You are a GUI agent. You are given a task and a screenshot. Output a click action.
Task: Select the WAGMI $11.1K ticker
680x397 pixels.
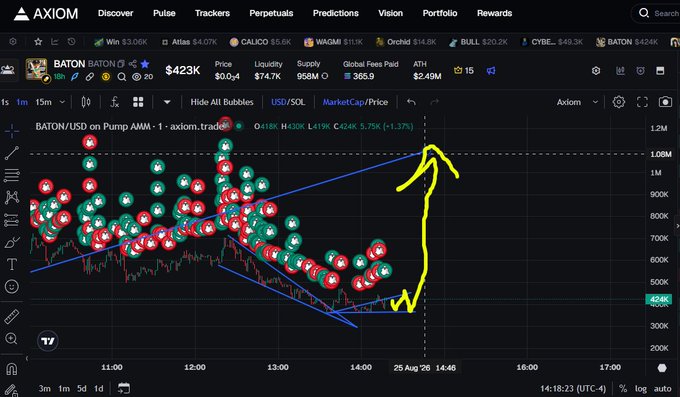tap(333, 42)
